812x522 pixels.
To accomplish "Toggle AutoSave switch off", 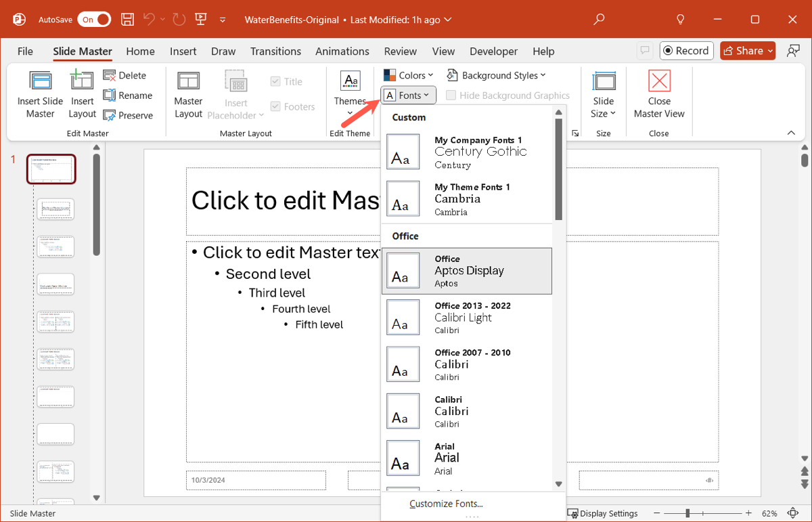I will click(94, 20).
